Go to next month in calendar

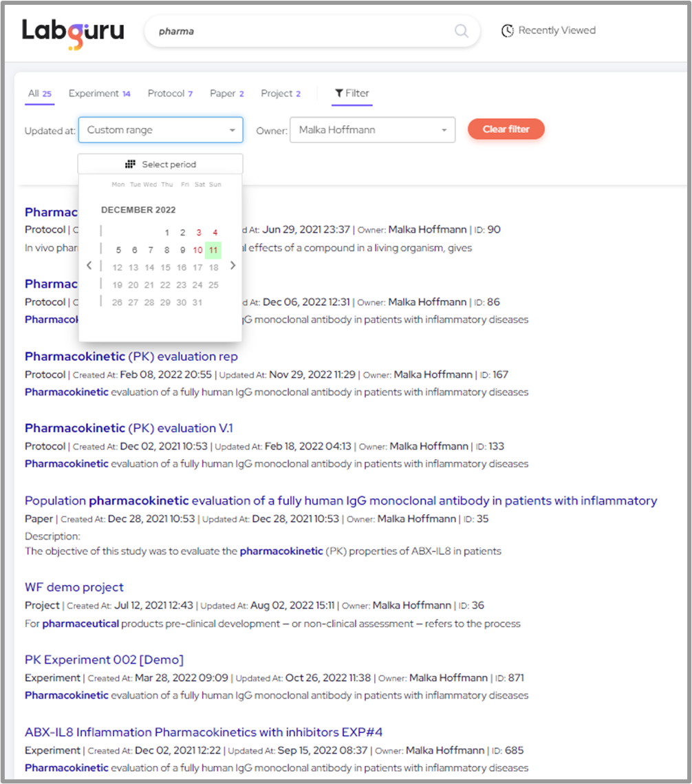tap(233, 266)
